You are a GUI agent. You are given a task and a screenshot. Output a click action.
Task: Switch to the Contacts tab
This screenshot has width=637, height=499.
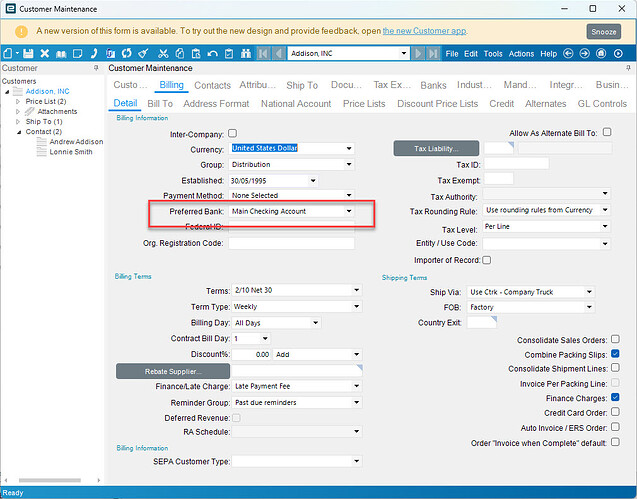pyautogui.click(x=212, y=85)
